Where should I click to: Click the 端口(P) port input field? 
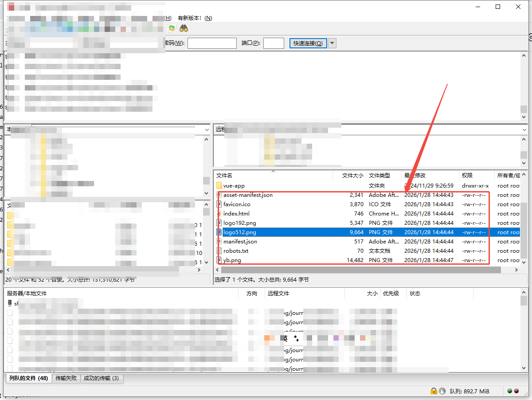274,43
